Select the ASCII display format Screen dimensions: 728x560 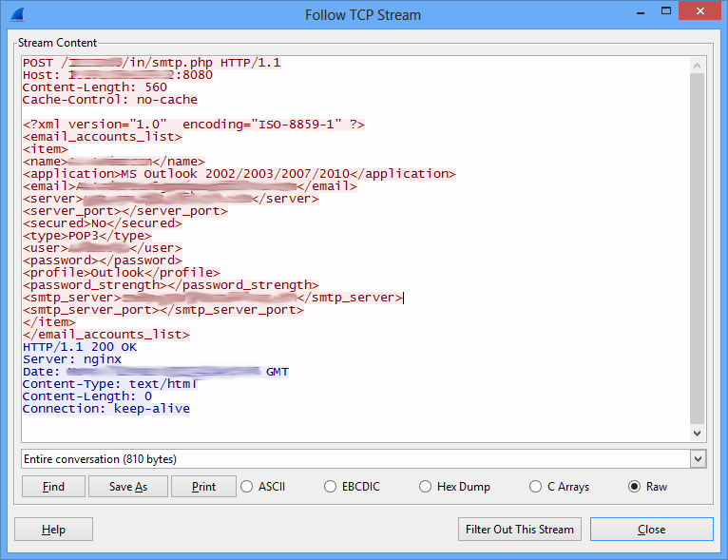(x=263, y=486)
